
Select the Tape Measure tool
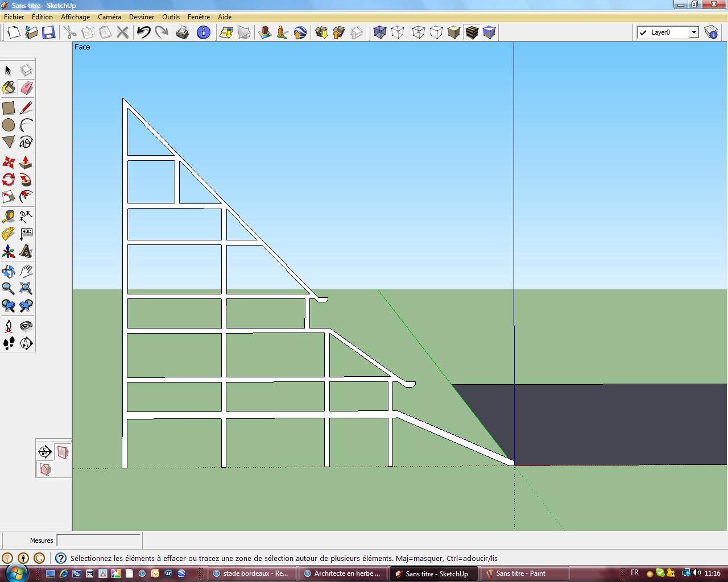[x=9, y=217]
